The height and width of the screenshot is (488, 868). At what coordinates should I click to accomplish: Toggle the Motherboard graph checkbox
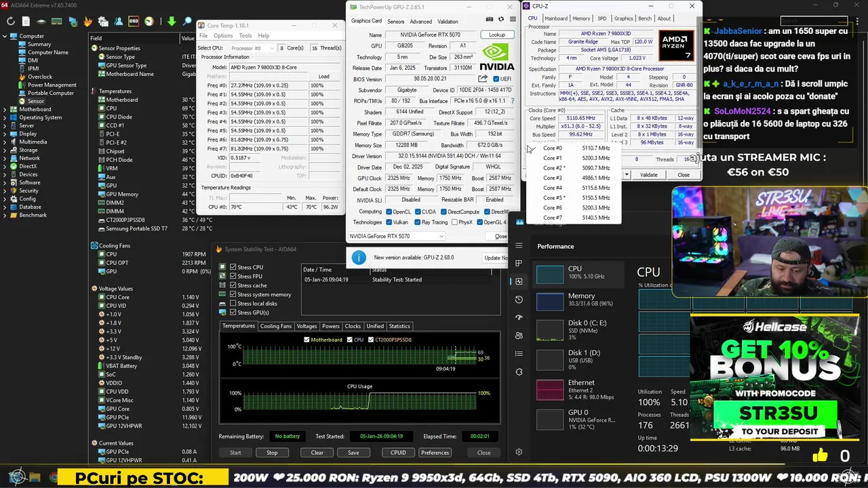click(307, 340)
